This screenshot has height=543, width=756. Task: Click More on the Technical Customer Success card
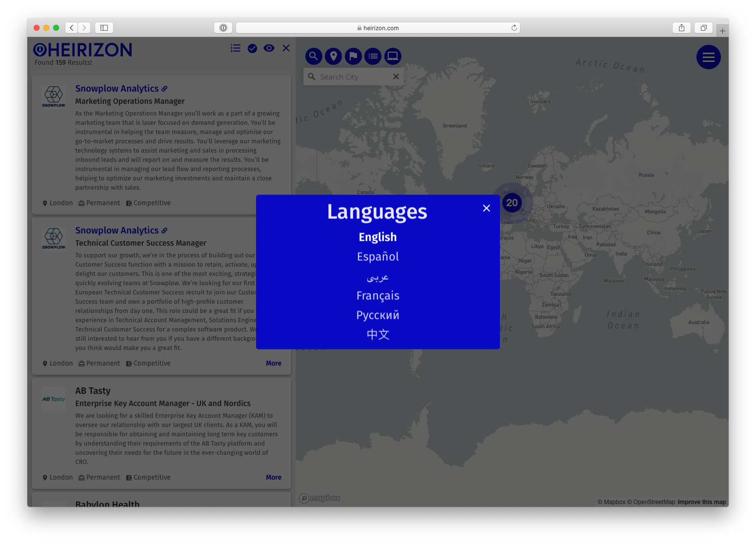(x=274, y=363)
